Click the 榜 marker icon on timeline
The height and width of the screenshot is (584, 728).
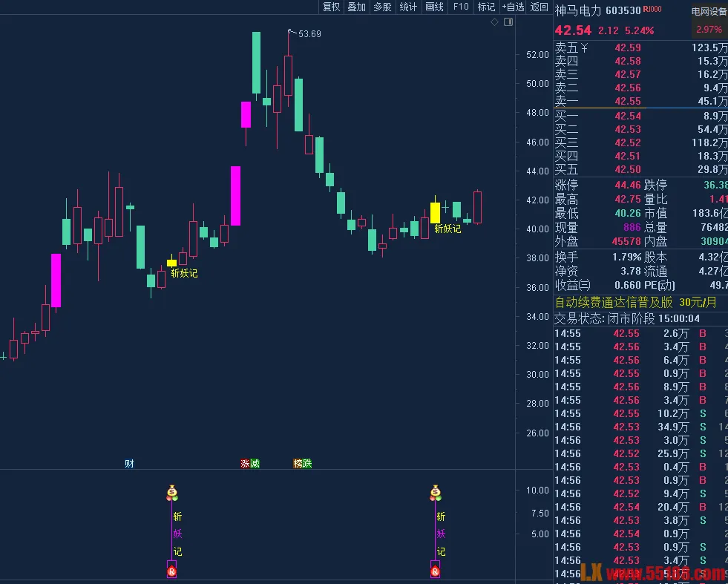pos(298,464)
